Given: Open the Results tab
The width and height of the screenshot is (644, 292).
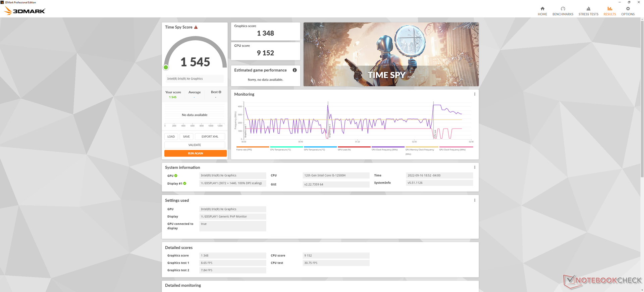Looking at the screenshot, I should pyautogui.click(x=609, y=11).
